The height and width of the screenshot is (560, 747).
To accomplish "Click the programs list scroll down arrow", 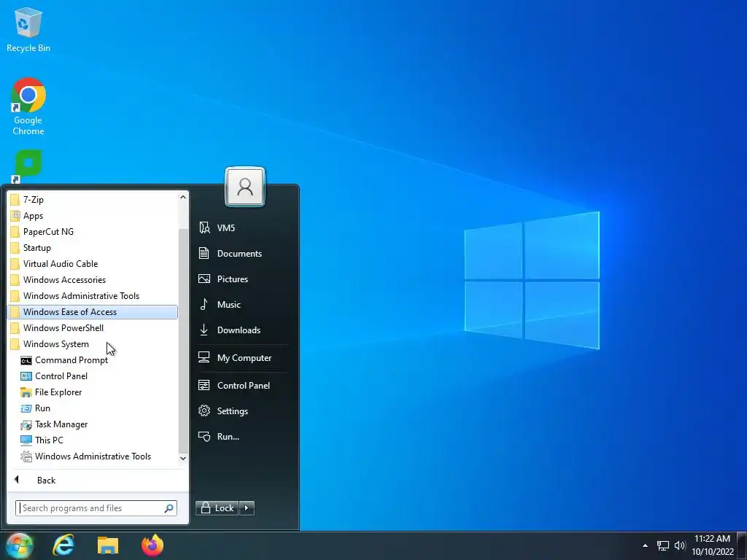I will tap(183, 458).
